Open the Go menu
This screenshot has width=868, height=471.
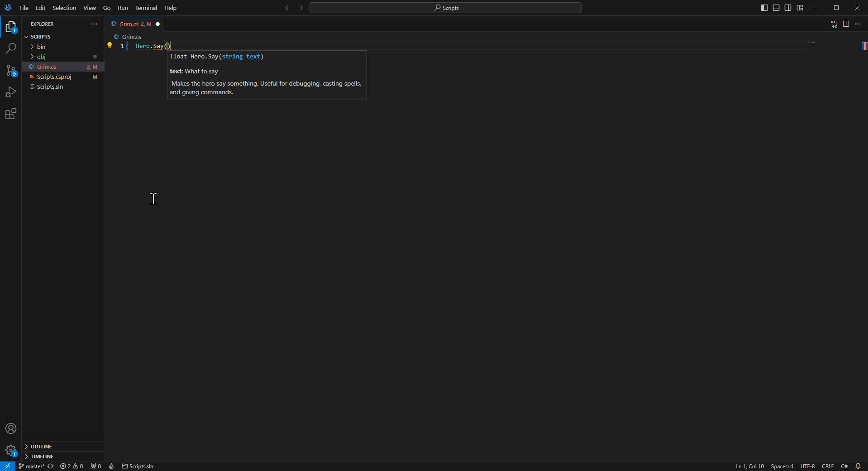[x=107, y=8]
